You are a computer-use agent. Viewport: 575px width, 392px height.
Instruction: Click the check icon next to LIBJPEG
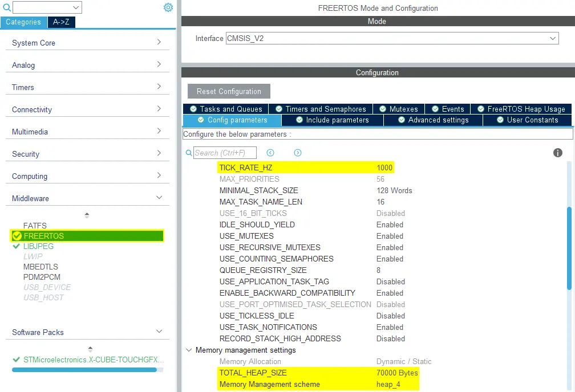click(x=17, y=246)
